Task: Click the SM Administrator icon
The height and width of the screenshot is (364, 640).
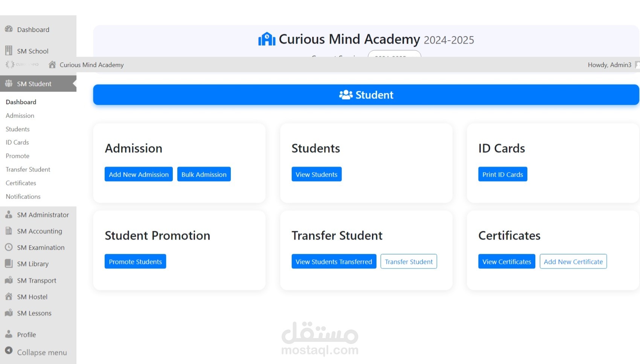Action: pyautogui.click(x=9, y=215)
